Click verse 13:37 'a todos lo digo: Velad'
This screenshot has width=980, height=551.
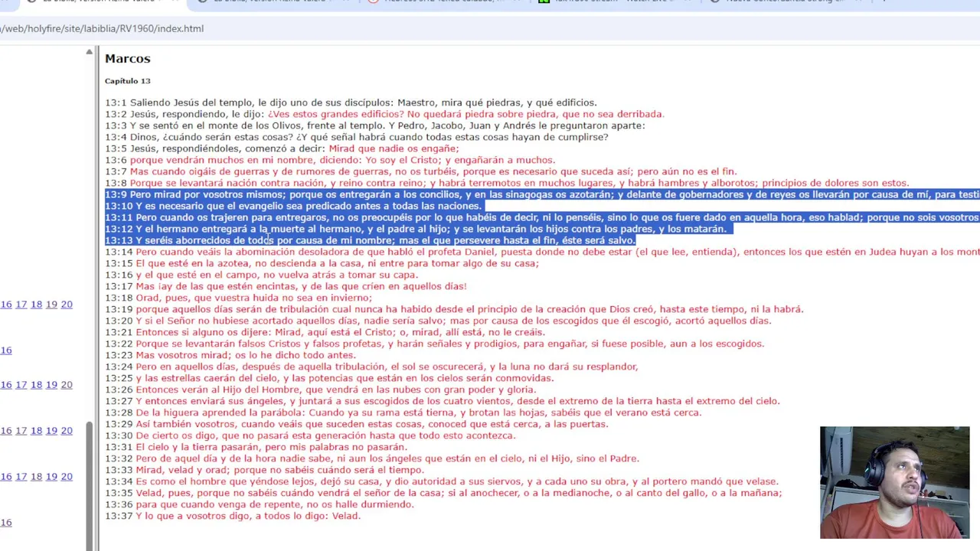click(233, 516)
